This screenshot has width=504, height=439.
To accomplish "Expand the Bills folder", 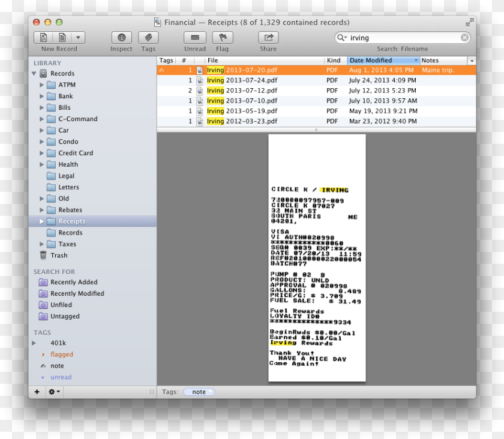I will click(41, 108).
